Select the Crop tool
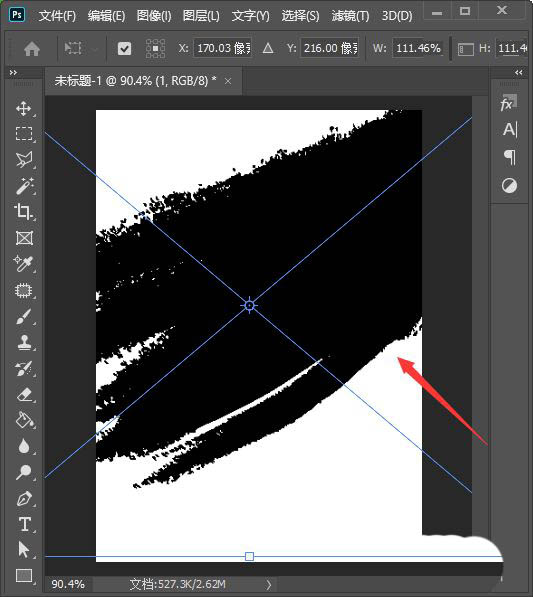Image resolution: width=533 pixels, height=597 pixels. pos(24,212)
